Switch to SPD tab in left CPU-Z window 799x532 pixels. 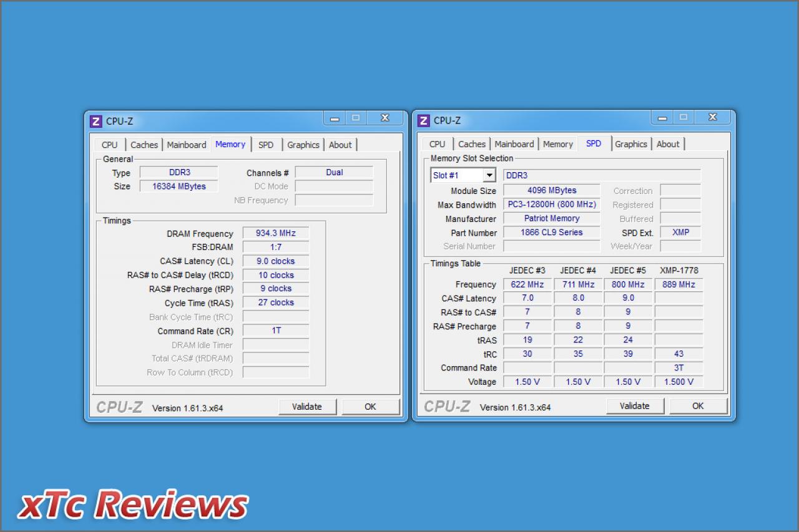pos(266,145)
